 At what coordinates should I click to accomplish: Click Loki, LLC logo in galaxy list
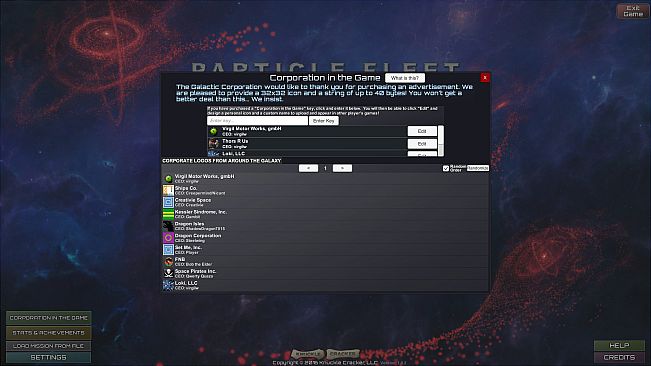[x=168, y=285]
